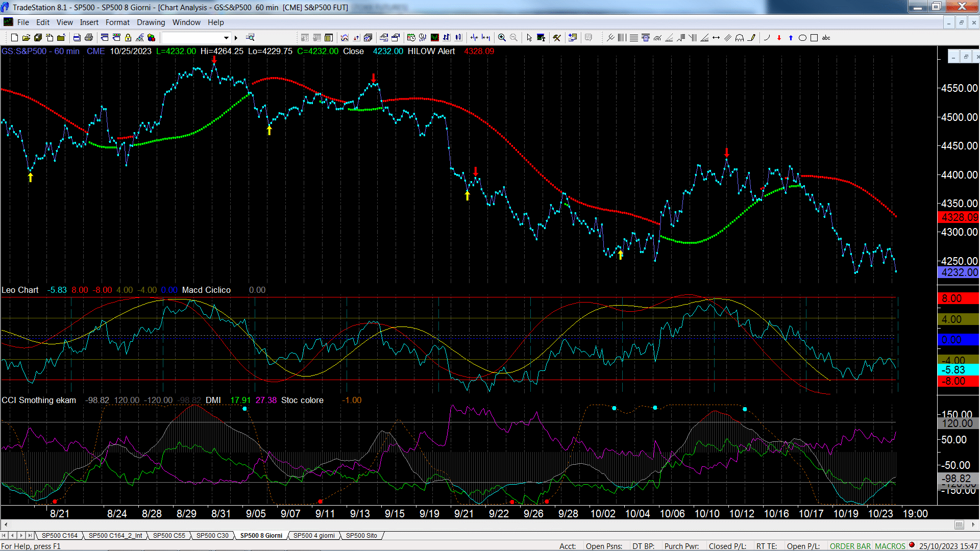
Task: Click the CCI Smothing ekam indicator label
Action: point(39,400)
